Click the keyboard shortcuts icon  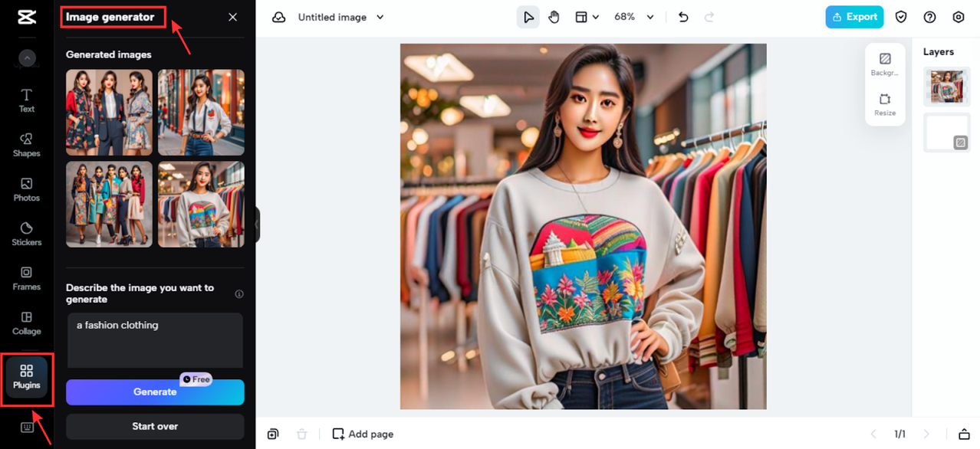click(27, 428)
